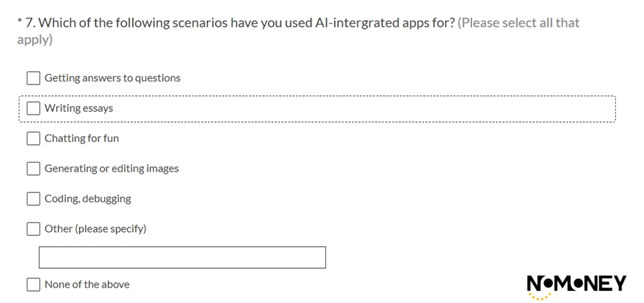The height and width of the screenshot is (303, 644).
Task: Select the Chatting for fun checkbox
Action: (33, 139)
